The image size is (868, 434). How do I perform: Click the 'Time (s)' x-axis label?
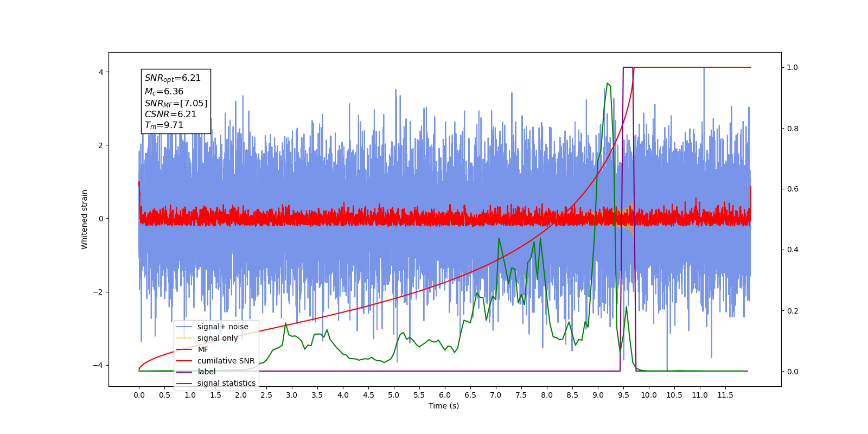[x=444, y=406]
